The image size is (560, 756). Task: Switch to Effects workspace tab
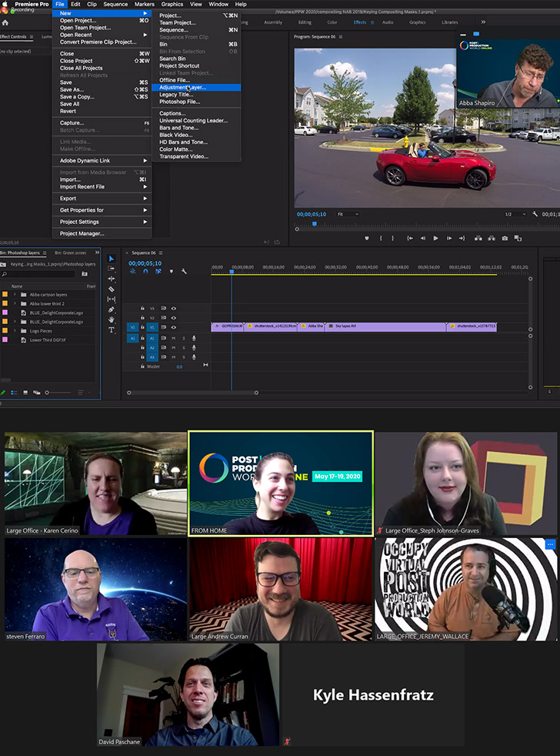click(x=360, y=22)
